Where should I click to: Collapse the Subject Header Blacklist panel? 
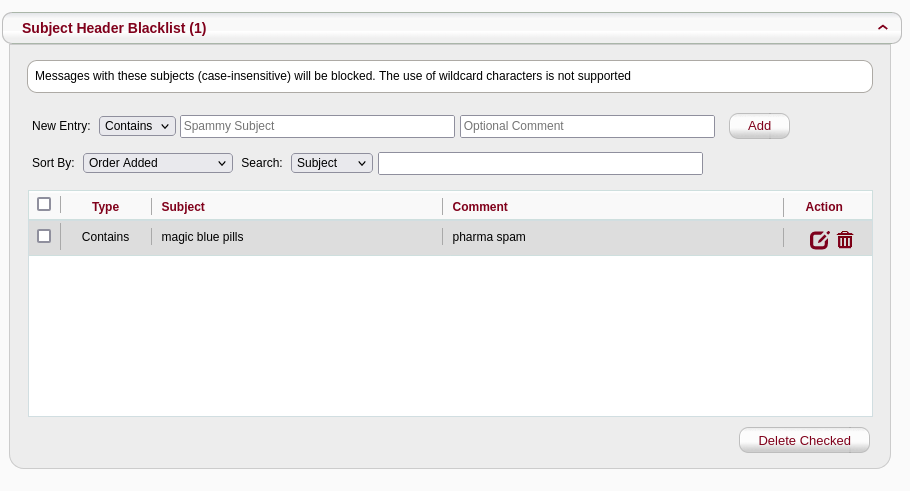pyautogui.click(x=883, y=27)
